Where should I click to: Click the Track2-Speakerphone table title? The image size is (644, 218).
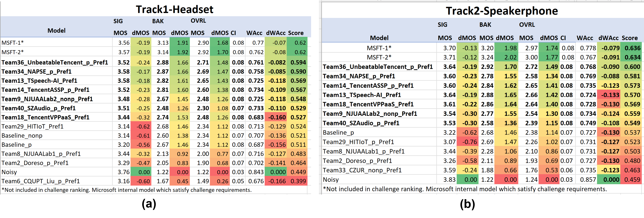502,11
